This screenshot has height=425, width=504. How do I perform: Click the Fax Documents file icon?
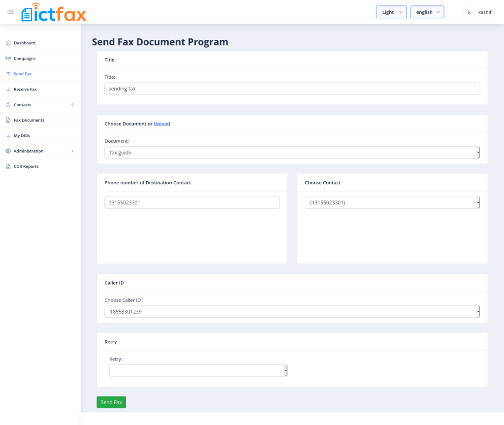pos(8,120)
